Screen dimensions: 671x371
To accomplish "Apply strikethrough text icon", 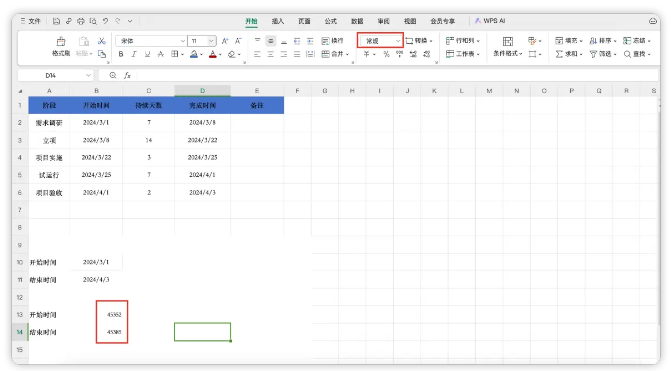I will 160,54.
